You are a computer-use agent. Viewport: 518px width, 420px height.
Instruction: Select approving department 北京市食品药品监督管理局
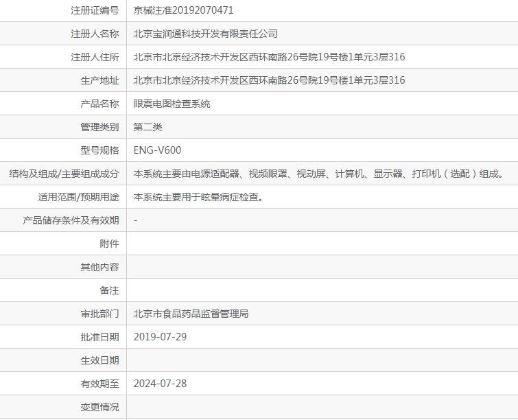coord(191,314)
